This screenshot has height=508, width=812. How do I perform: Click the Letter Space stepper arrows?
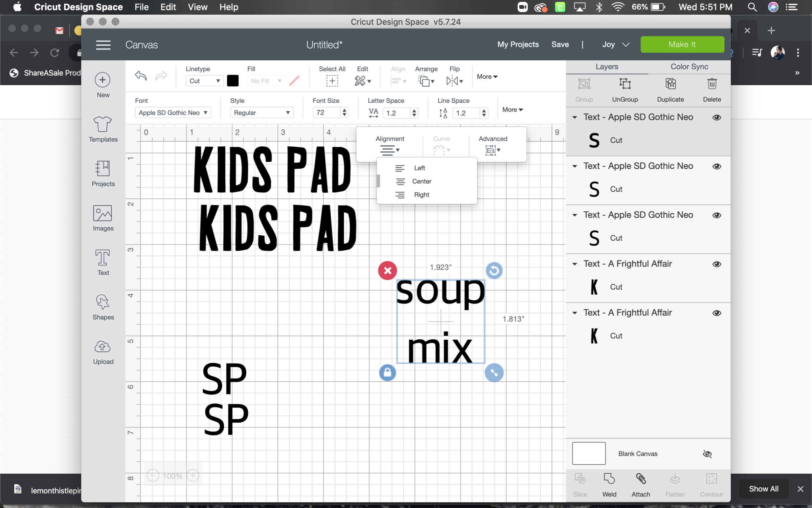414,113
